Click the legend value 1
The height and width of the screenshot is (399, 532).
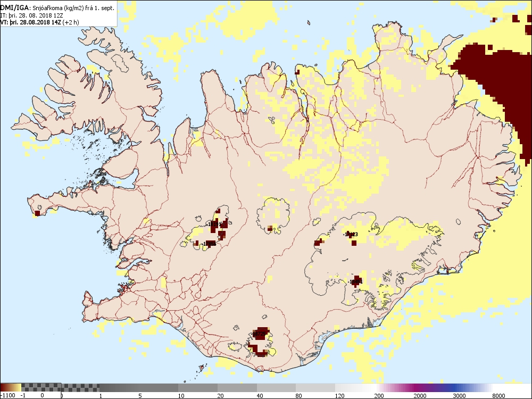tap(101, 396)
